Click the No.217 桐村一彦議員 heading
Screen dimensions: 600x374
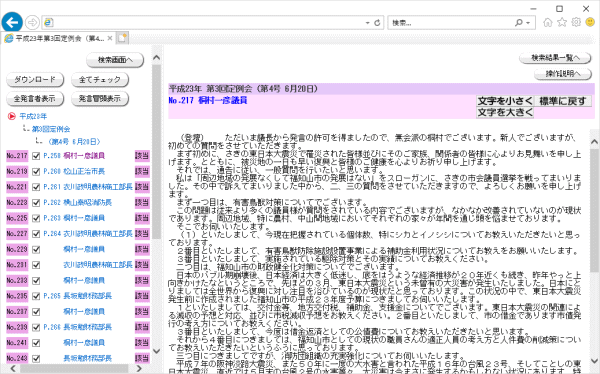tap(208, 101)
